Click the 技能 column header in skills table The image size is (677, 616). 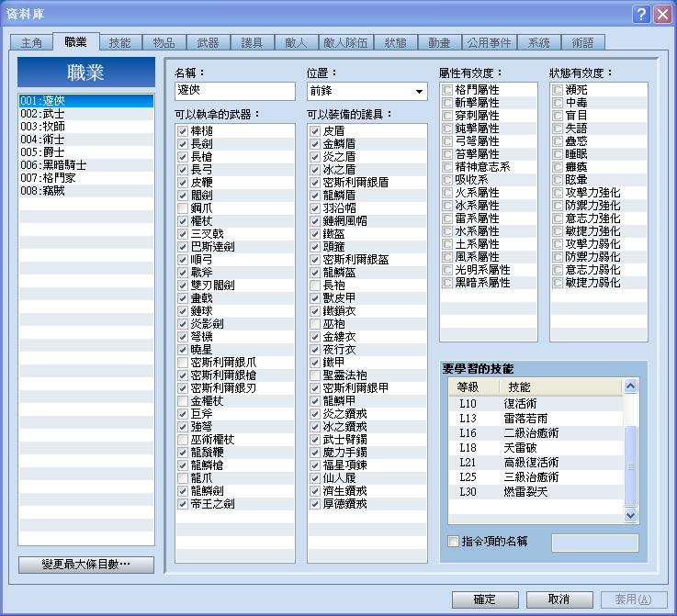[561, 387]
